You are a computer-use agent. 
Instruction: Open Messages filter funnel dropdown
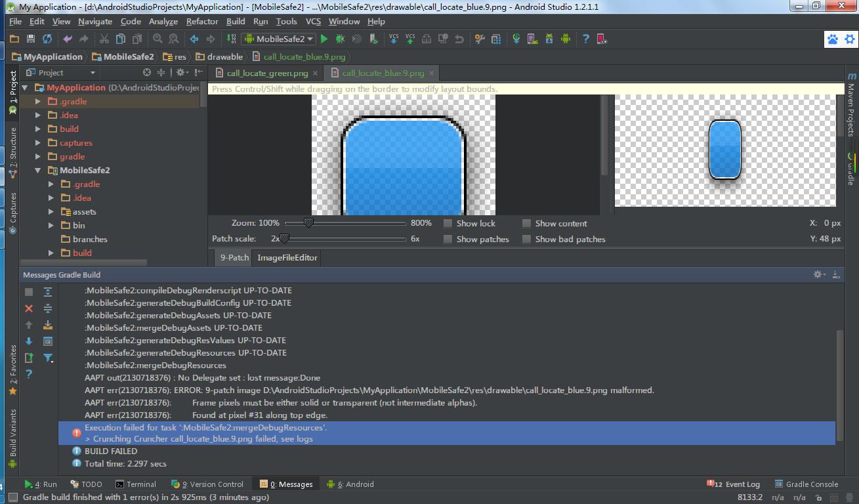pos(48,358)
